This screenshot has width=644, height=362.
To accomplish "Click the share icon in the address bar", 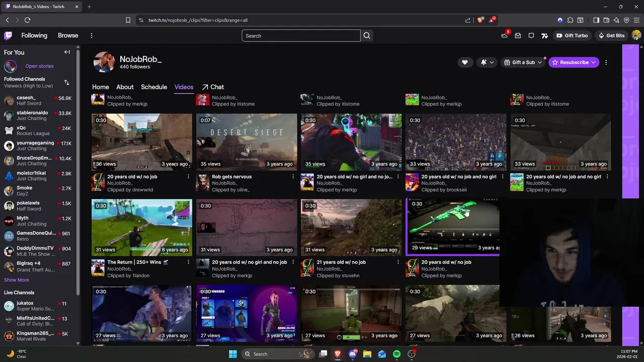I will point(468,20).
